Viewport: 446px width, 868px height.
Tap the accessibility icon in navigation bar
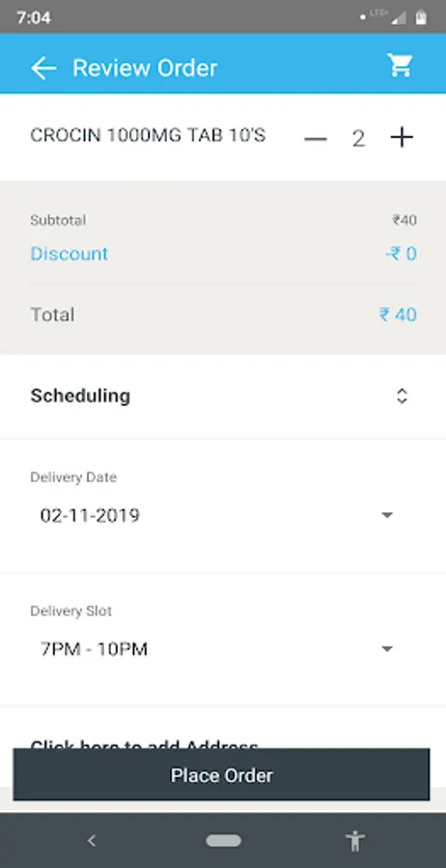[x=355, y=841]
